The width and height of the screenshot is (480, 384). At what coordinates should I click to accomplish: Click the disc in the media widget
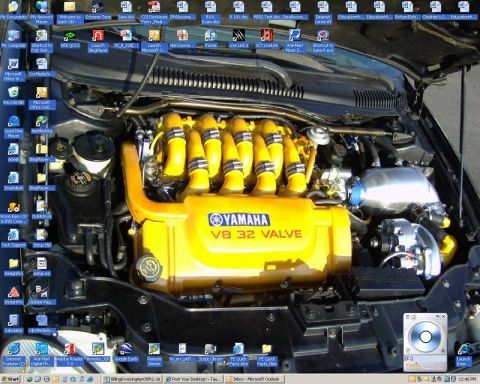pyautogui.click(x=425, y=337)
